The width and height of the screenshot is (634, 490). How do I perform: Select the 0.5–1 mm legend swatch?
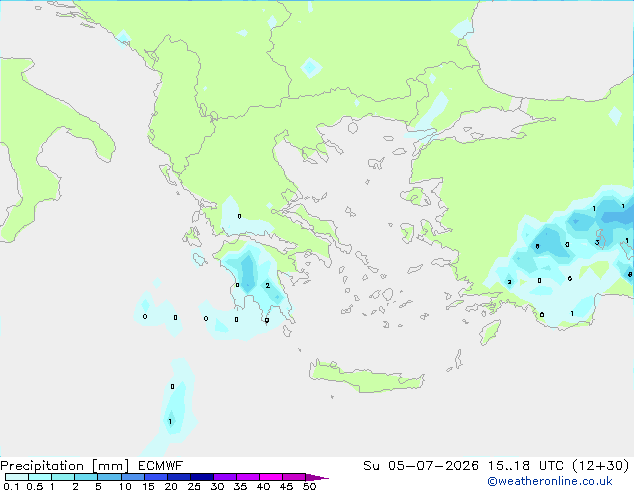(x=40, y=477)
